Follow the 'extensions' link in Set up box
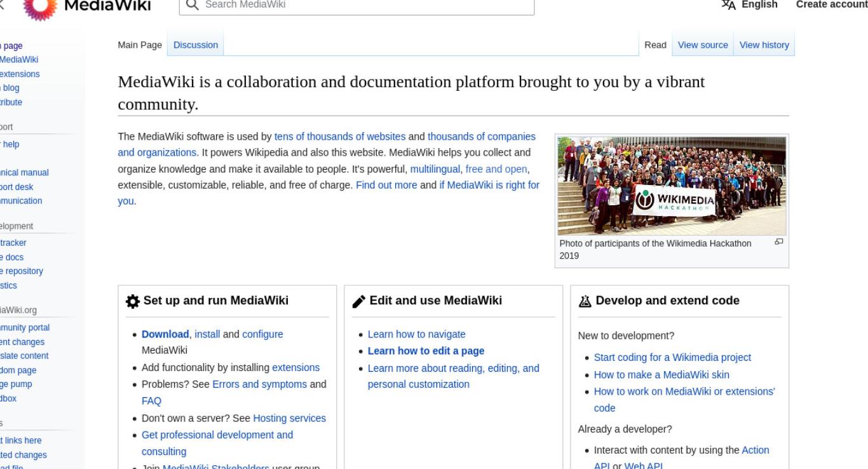The height and width of the screenshot is (469, 868). pos(295,367)
